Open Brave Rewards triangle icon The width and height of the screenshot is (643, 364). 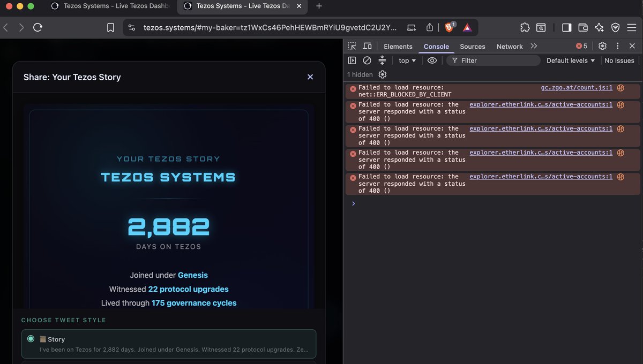[467, 27]
